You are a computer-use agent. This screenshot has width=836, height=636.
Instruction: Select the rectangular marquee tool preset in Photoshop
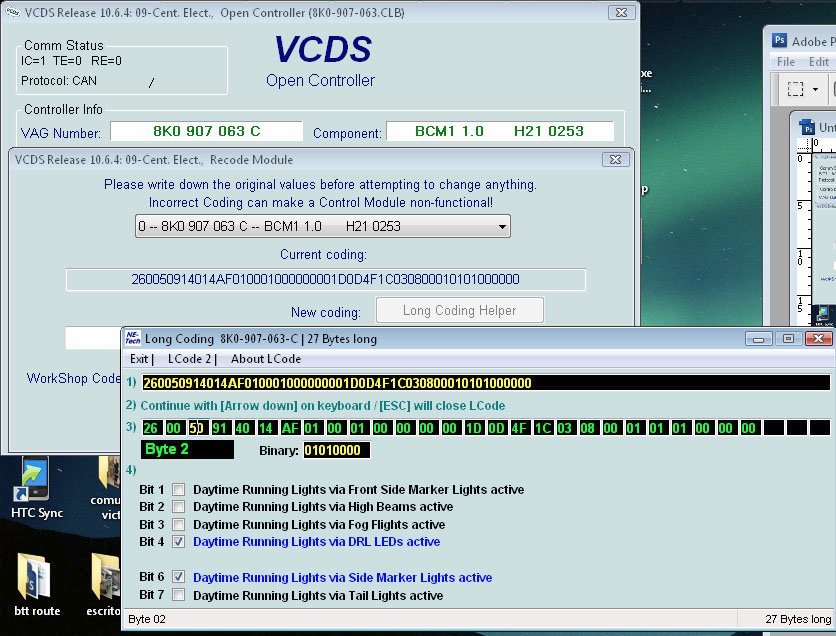click(x=795, y=88)
